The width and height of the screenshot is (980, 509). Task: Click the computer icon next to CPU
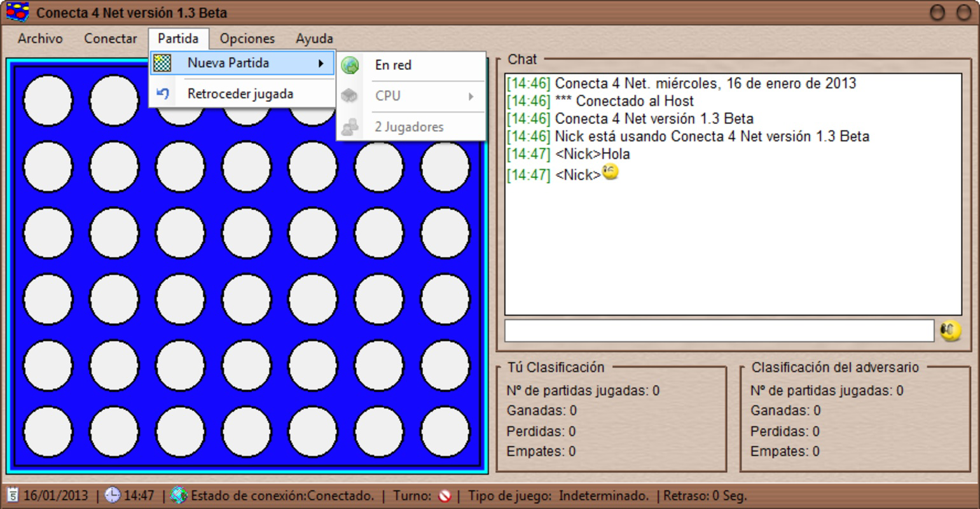pyautogui.click(x=350, y=95)
